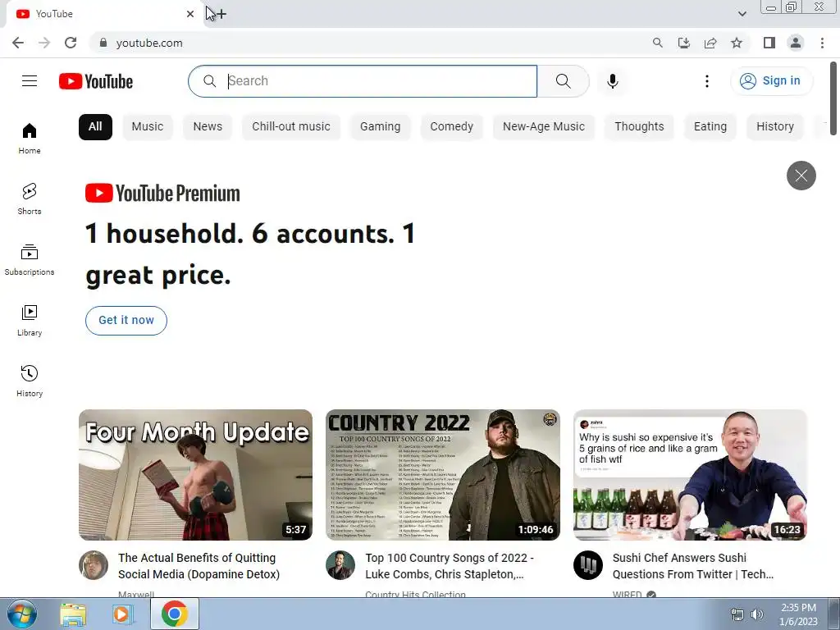The height and width of the screenshot is (630, 840).
Task: Select the News filter chip
Action: (208, 127)
